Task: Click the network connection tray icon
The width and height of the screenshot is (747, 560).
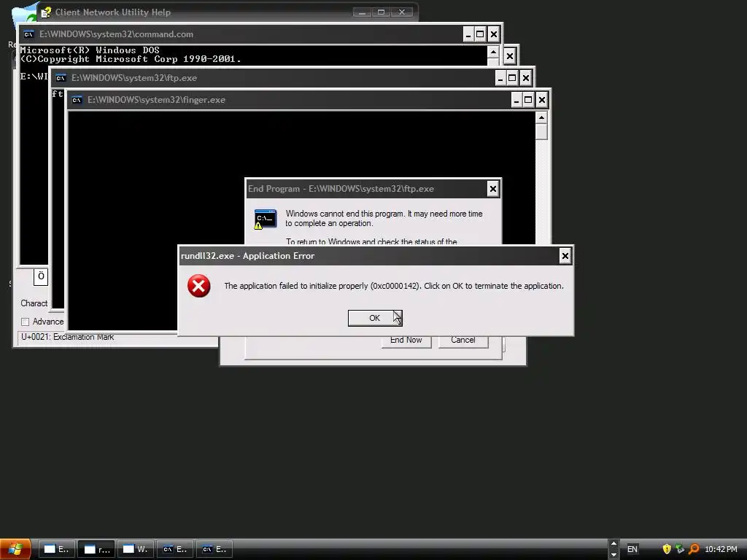Action: tap(681, 549)
